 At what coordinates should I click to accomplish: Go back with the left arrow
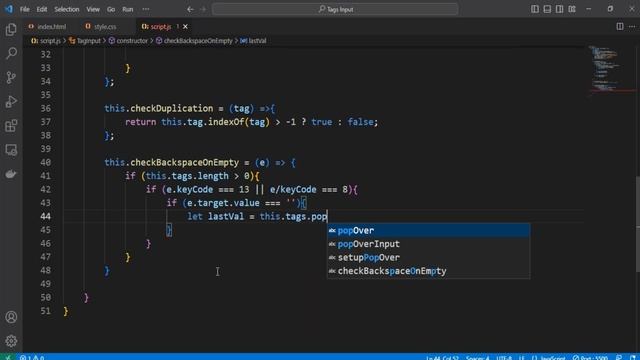click(190, 9)
